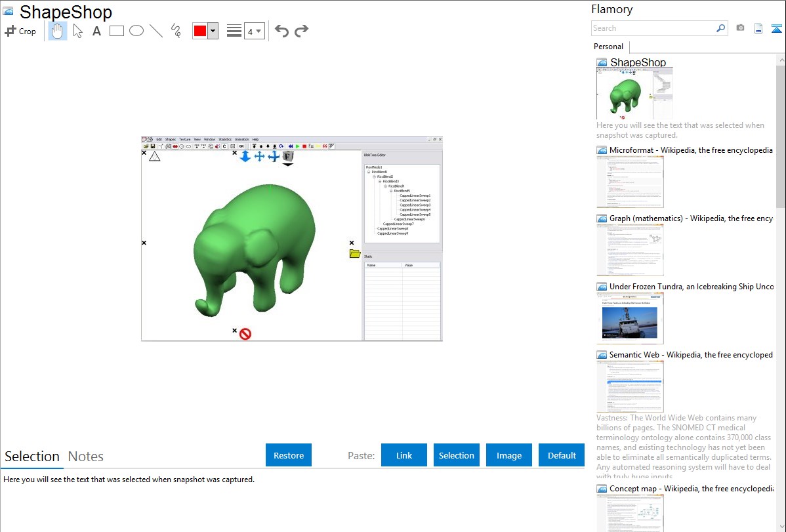Image resolution: width=786 pixels, height=532 pixels.
Task: Switch to the Notes tab
Action: [x=86, y=457]
